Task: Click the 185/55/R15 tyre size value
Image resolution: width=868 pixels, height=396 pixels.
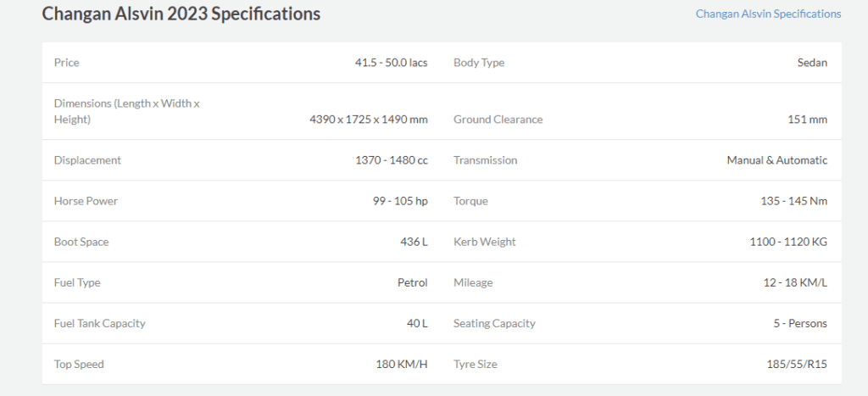Action: pos(797,365)
